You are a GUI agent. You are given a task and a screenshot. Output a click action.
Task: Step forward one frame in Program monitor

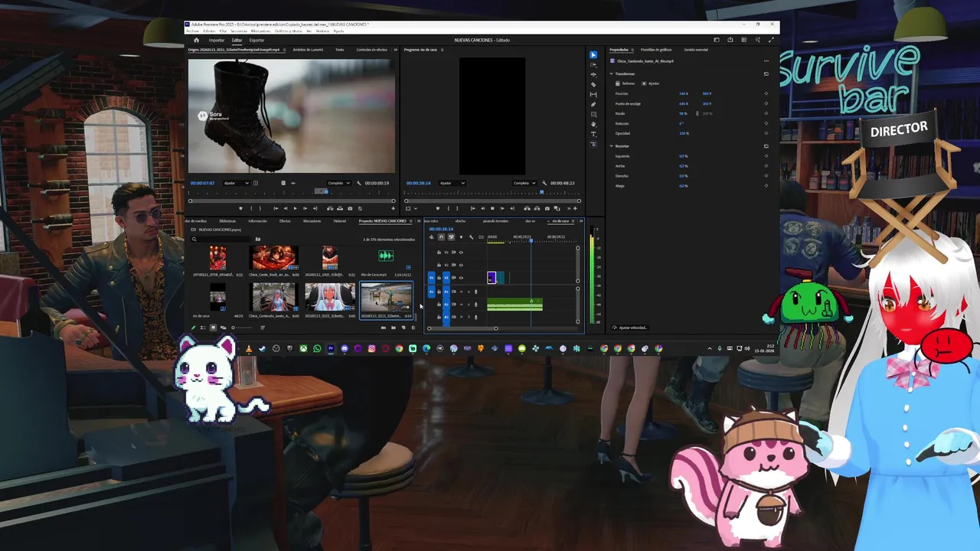click(x=501, y=208)
